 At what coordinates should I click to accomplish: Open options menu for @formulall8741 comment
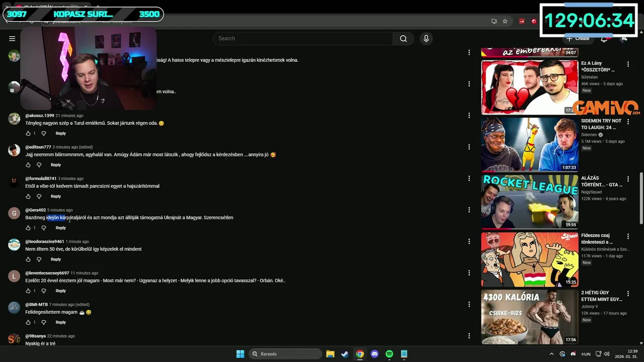pyautogui.click(x=469, y=178)
